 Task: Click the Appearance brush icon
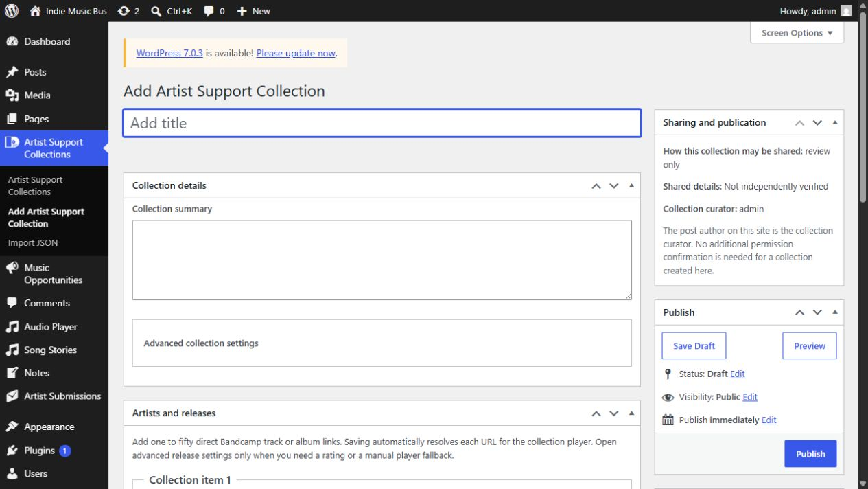(12, 427)
